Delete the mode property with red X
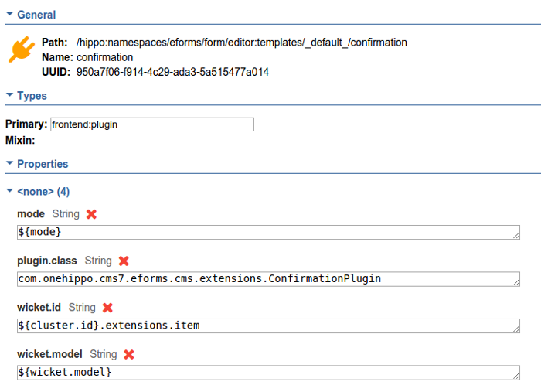Viewport: 541px width, 392px height. (x=91, y=214)
